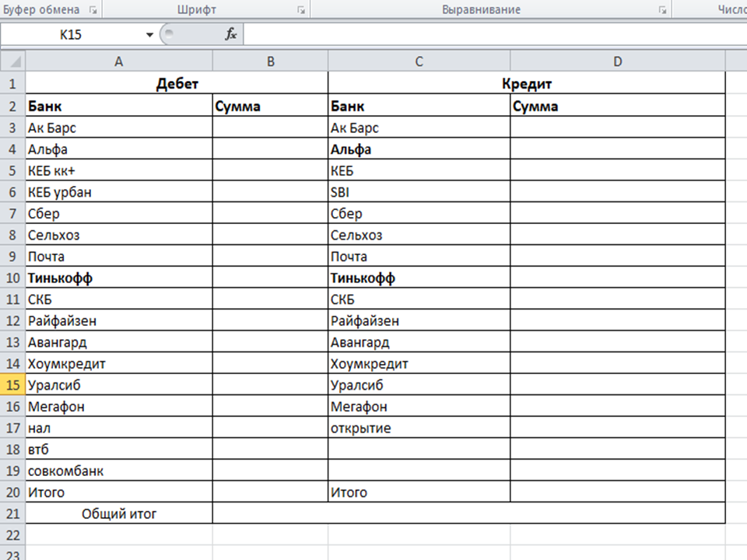Select cell Райфайзен in column C
Image resolution: width=747 pixels, height=560 pixels.
pos(419,320)
